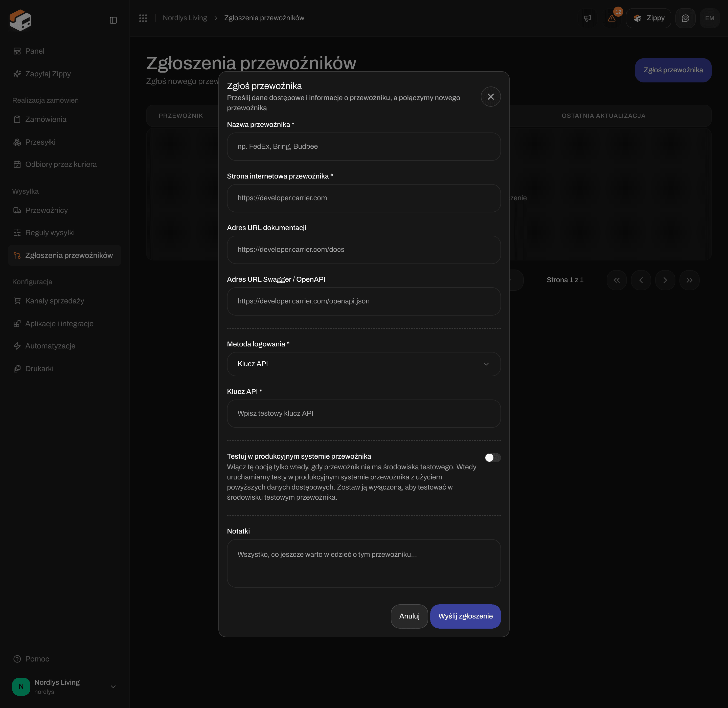This screenshot has width=728, height=708.
Task: Focus the Nazwa przewoźnika input field
Action: pos(364,146)
